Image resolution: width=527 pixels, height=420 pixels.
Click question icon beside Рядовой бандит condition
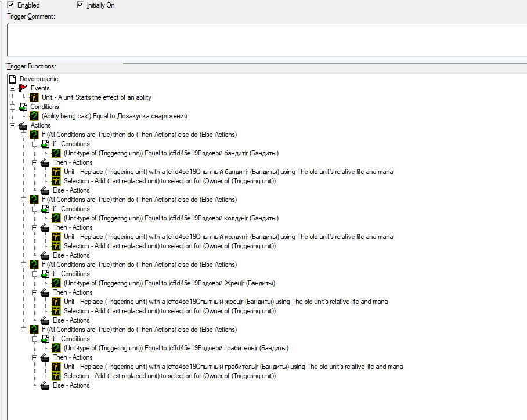pyautogui.click(x=56, y=153)
